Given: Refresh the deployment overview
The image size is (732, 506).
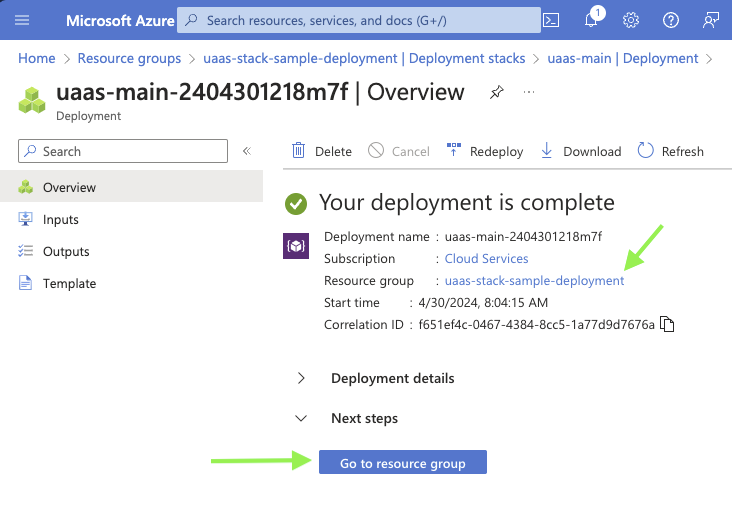Looking at the screenshot, I should click(x=670, y=151).
